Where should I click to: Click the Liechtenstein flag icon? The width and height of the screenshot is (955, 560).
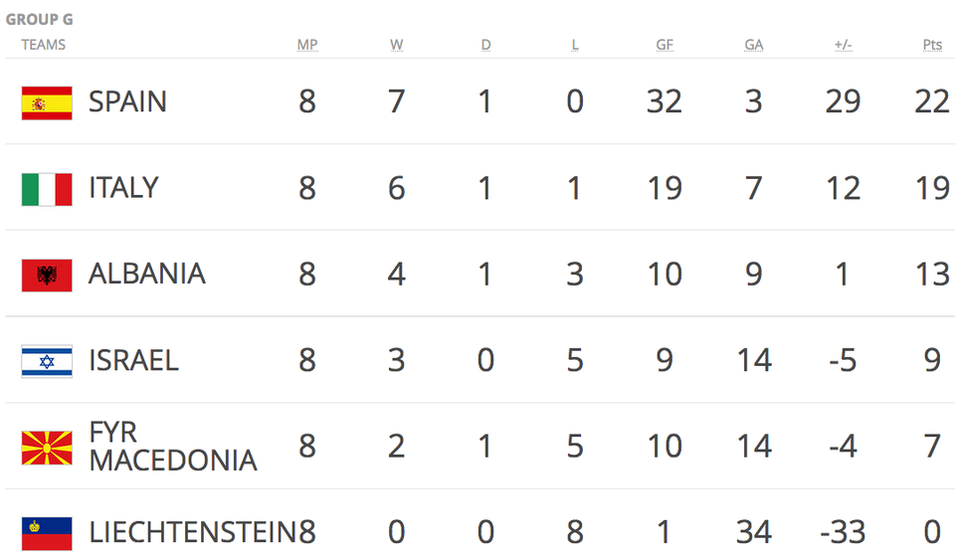(x=47, y=534)
